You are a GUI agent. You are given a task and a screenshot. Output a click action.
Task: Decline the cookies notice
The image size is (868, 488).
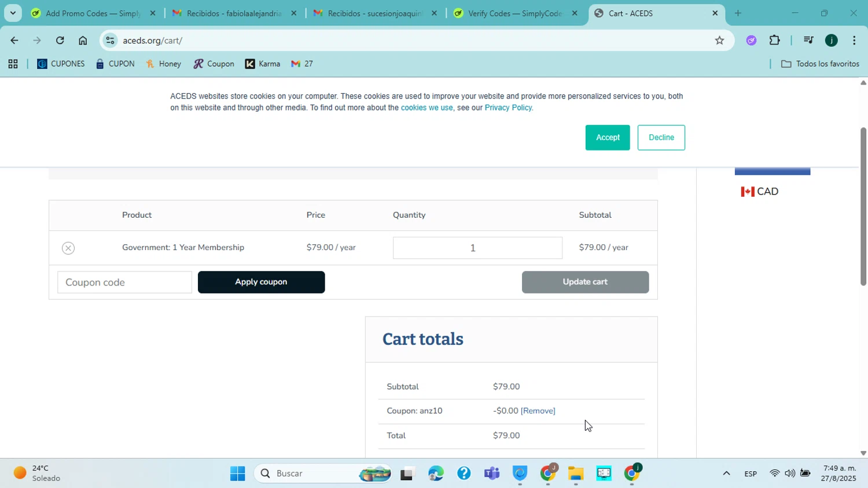point(661,138)
